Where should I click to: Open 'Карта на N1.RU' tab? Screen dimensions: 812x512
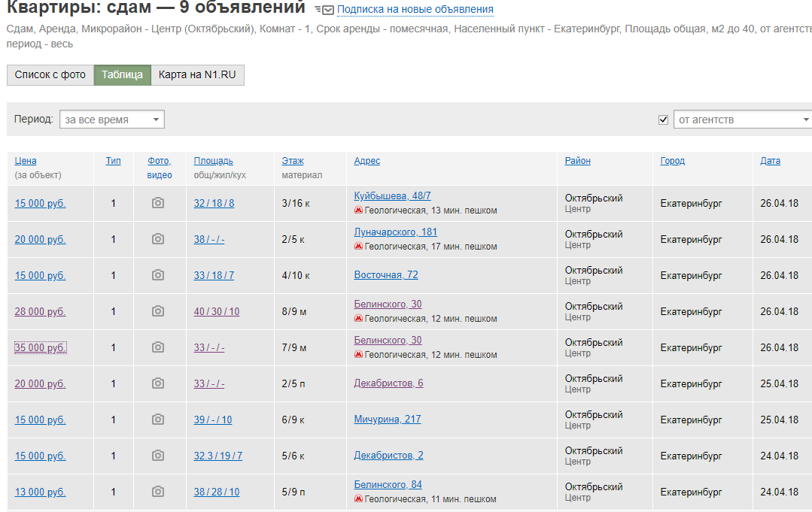click(x=197, y=75)
